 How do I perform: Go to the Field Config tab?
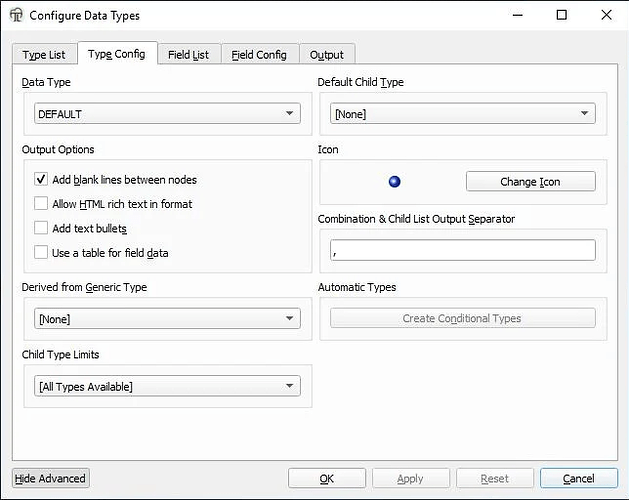259,55
